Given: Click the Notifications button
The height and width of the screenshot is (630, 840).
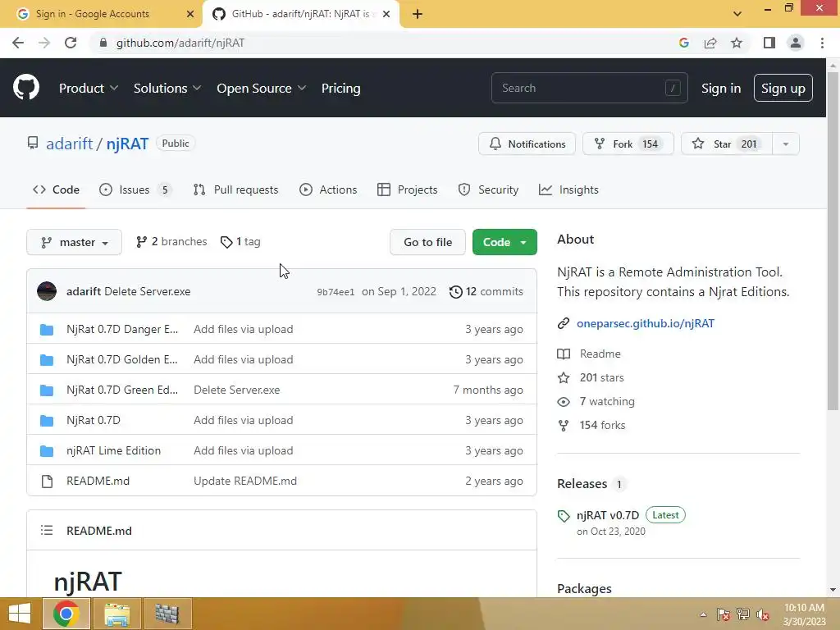Looking at the screenshot, I should click(x=527, y=144).
